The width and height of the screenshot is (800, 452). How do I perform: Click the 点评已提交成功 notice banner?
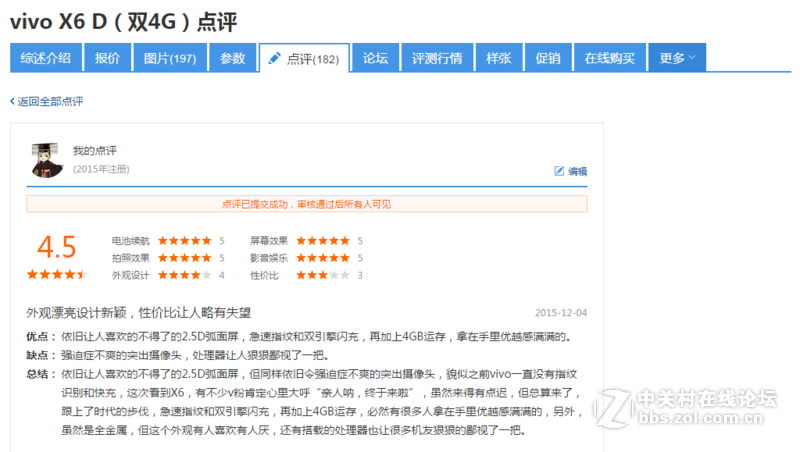pyautogui.click(x=307, y=204)
